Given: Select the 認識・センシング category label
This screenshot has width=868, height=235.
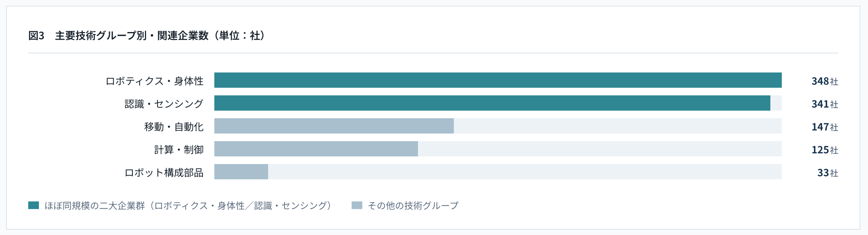Looking at the screenshot, I should [x=164, y=104].
